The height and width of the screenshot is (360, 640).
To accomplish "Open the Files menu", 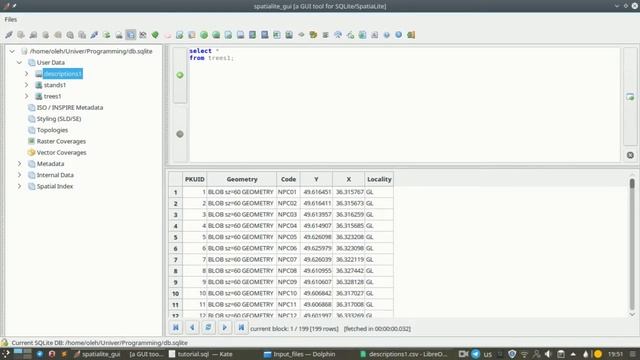I will coord(11,19).
